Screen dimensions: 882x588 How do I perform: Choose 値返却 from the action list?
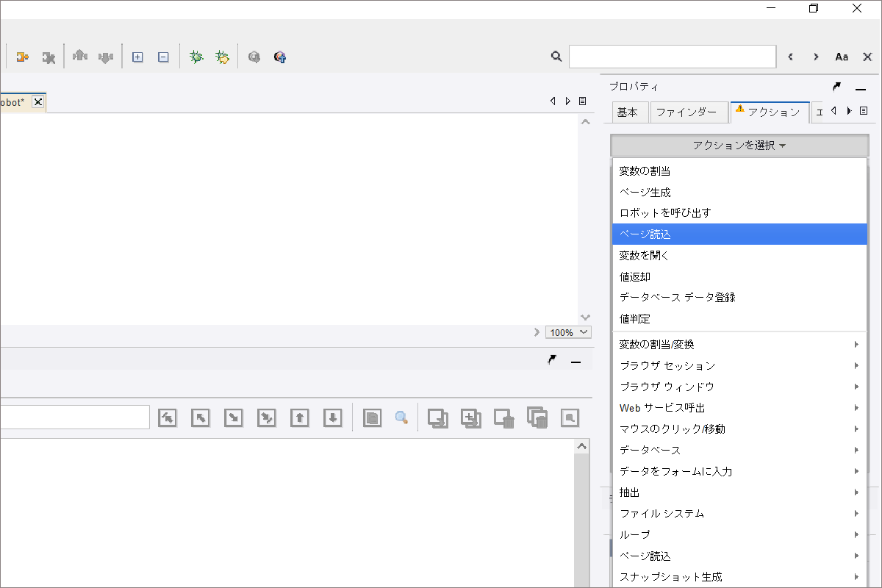[739, 277]
